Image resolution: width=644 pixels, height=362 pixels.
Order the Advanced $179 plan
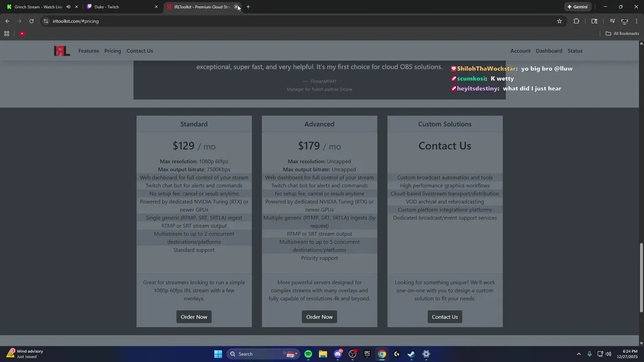pos(319,317)
